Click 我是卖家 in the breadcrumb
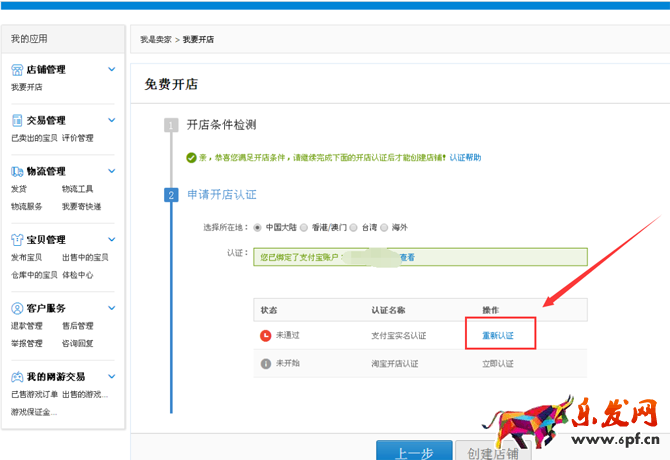The image size is (670, 460). (x=155, y=40)
